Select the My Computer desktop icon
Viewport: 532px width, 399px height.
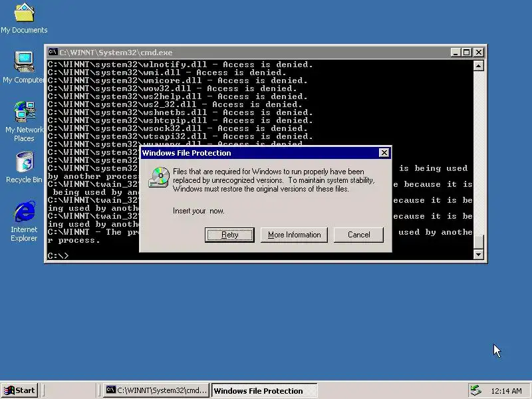point(24,67)
